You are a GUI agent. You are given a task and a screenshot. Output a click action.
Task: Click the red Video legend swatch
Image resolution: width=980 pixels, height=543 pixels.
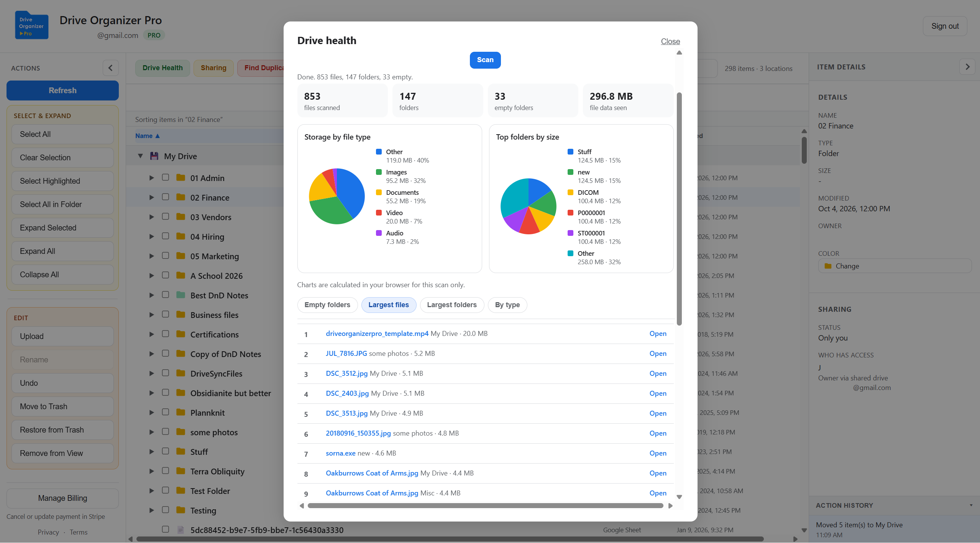[379, 213]
